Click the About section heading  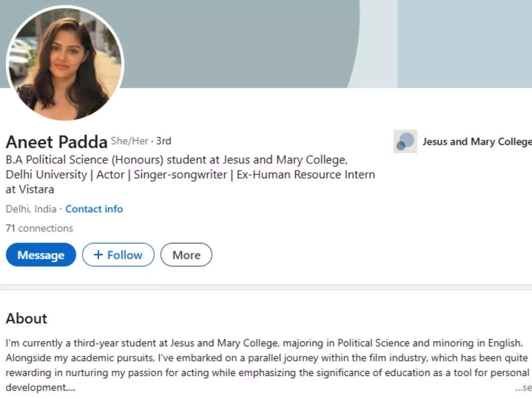pyautogui.click(x=27, y=318)
